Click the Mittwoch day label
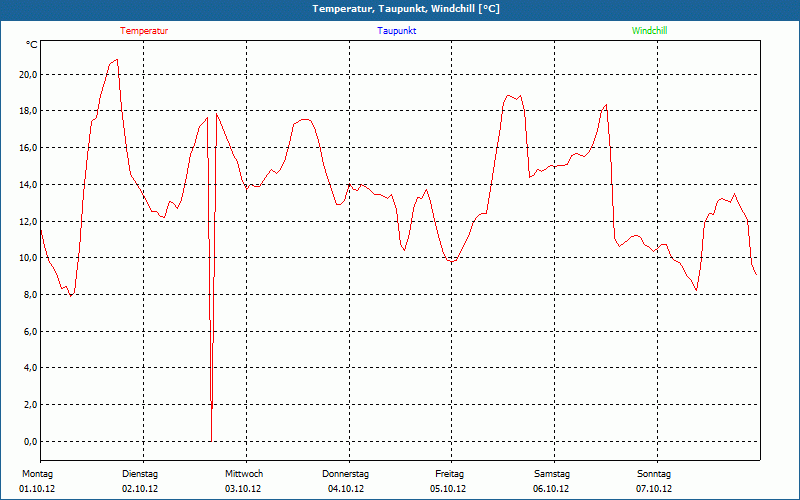 (x=244, y=474)
